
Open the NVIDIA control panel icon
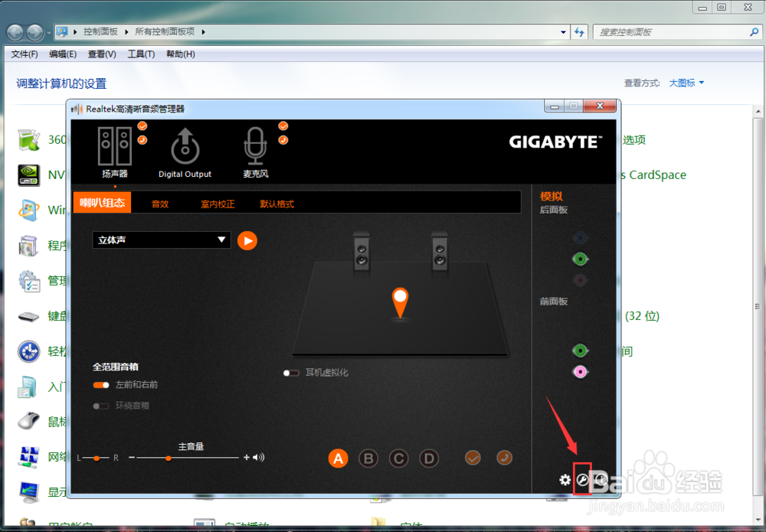pos(29,175)
